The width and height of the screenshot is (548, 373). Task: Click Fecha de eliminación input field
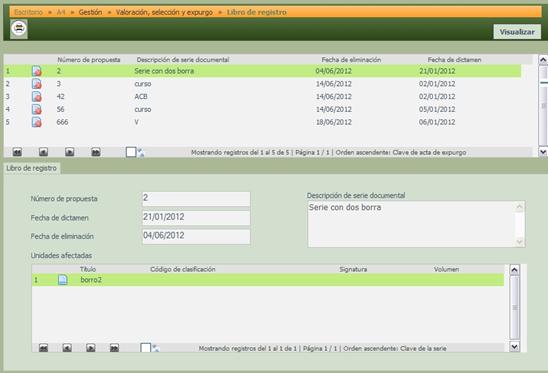196,237
